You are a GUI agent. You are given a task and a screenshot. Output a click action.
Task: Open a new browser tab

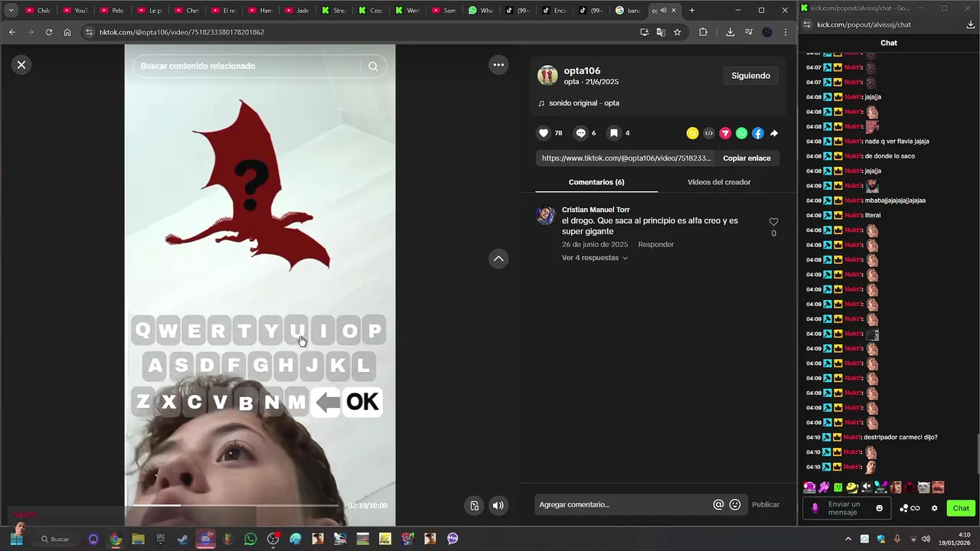(692, 10)
